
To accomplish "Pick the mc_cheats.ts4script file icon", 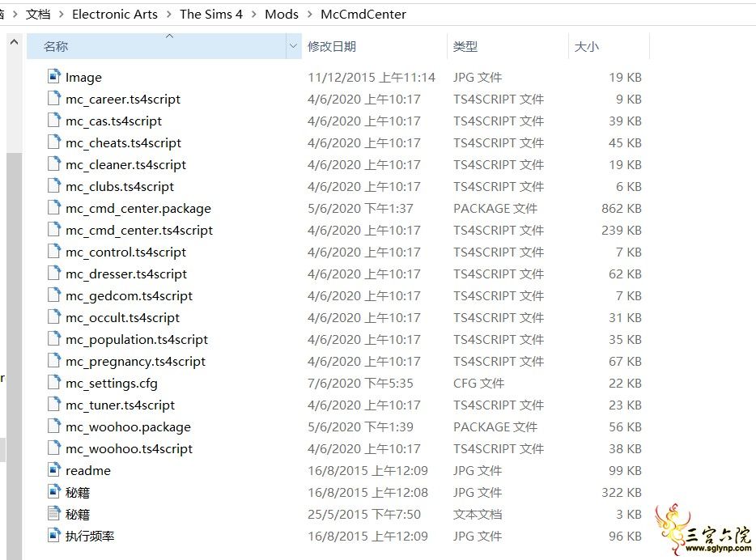I will tap(54, 142).
